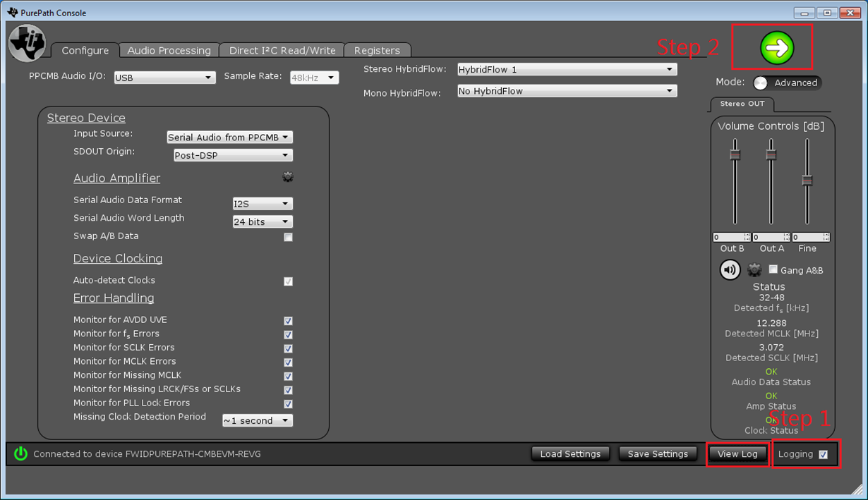
Task: Toggle Monitor for fs Errors checkbox
Action: coord(288,335)
